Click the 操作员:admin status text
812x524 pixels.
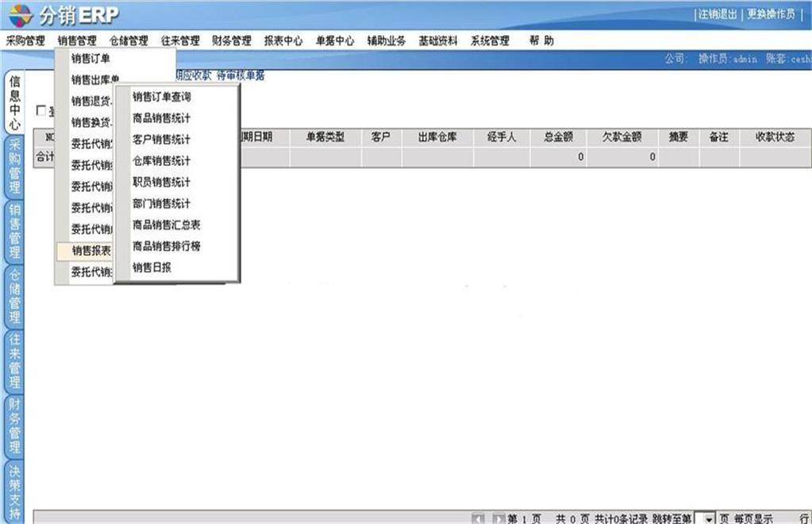tap(728, 59)
